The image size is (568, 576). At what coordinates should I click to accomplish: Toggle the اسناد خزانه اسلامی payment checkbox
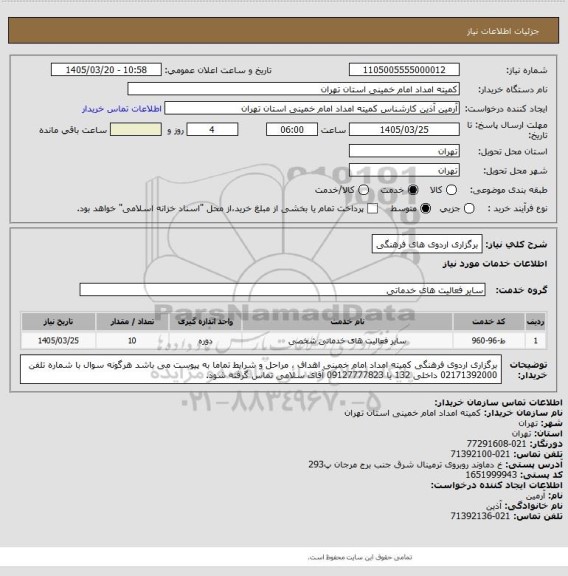[x=373, y=209]
